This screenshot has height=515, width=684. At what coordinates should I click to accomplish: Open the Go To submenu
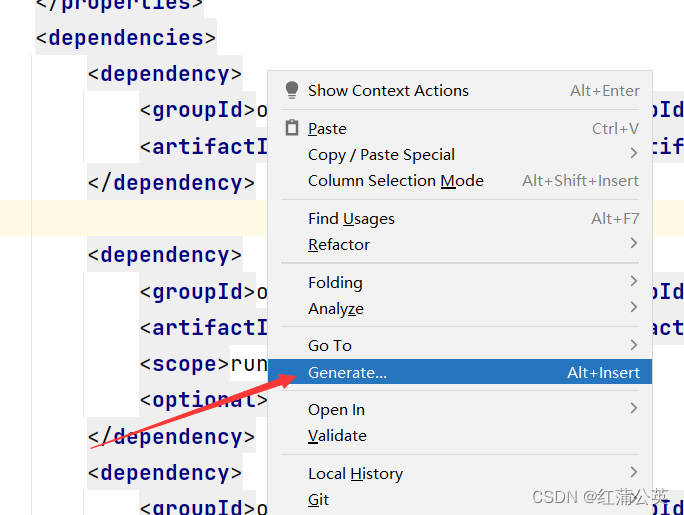coord(460,346)
